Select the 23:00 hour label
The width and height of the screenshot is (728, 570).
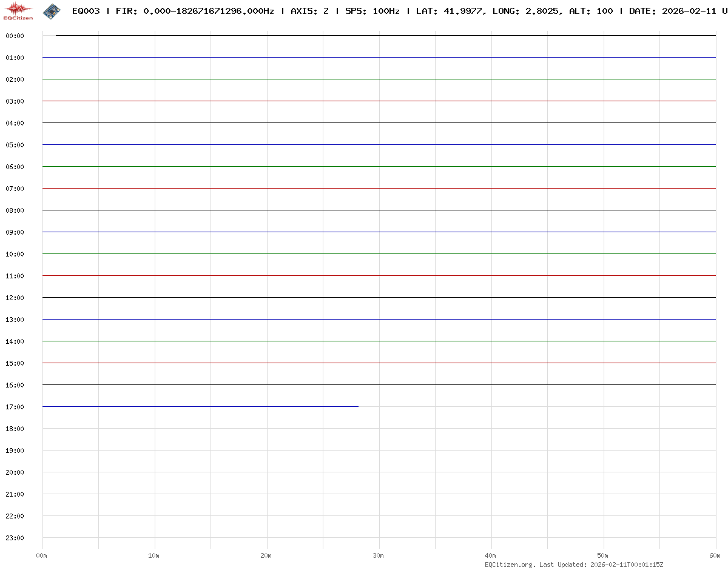pyautogui.click(x=15, y=538)
